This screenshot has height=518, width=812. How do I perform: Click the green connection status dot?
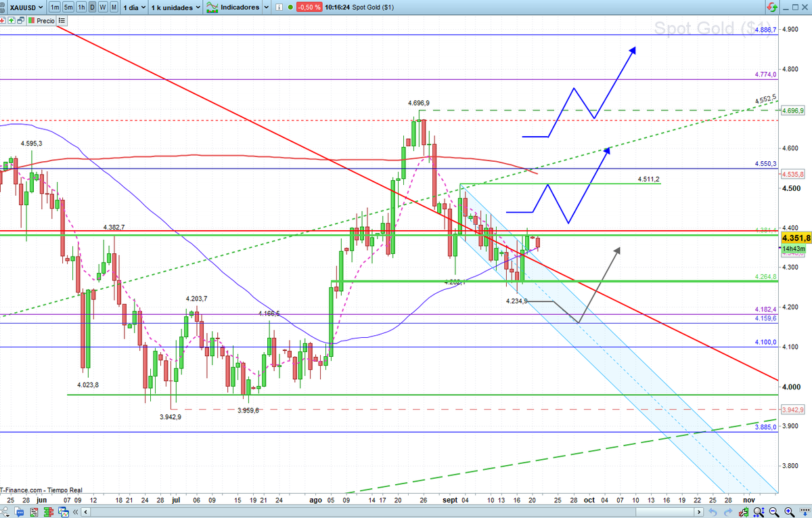290,7
